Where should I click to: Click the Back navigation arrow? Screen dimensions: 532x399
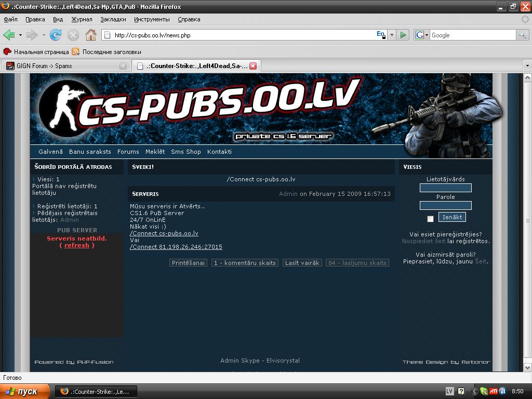pyautogui.click(x=8, y=35)
